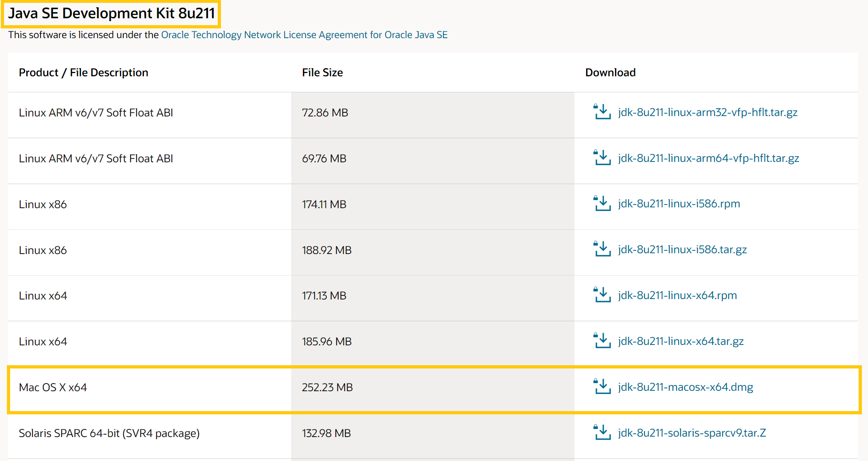Select the 185.96 MB file size cell

click(433, 344)
